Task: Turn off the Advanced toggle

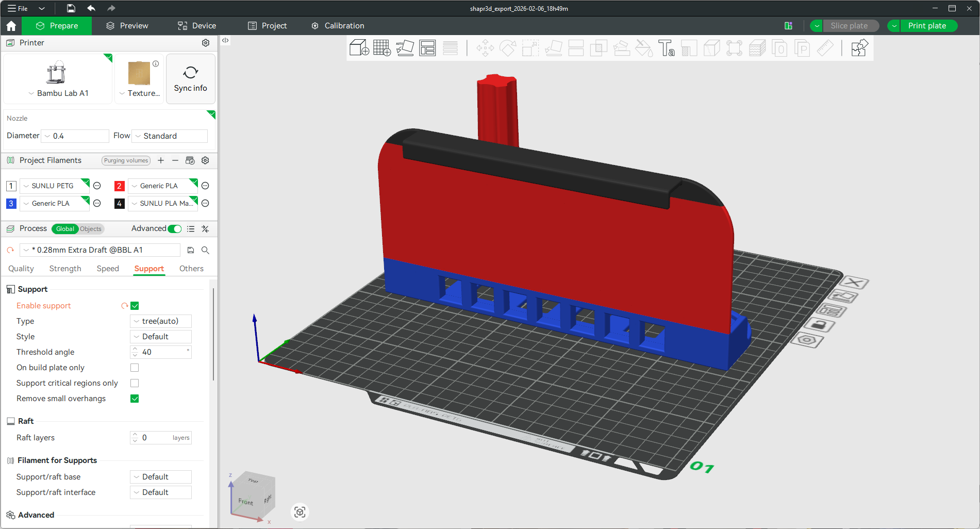Action: (x=175, y=229)
